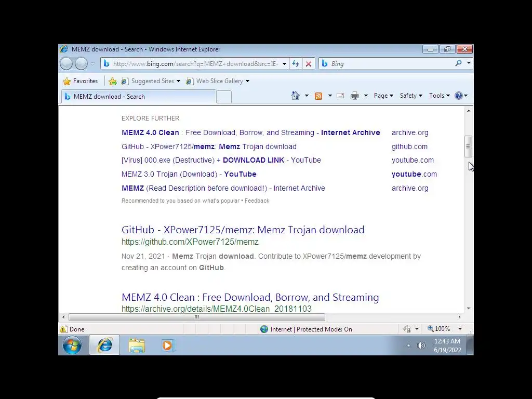Open recent pages dropdown beside navigation arrows

click(92, 64)
